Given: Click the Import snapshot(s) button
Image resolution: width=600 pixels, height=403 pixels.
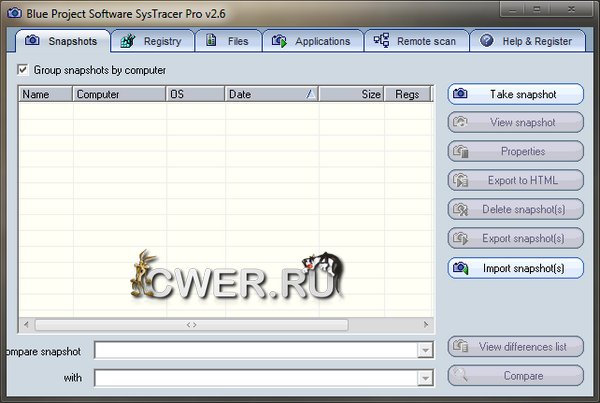Looking at the screenshot, I should pyautogui.click(x=515, y=268).
